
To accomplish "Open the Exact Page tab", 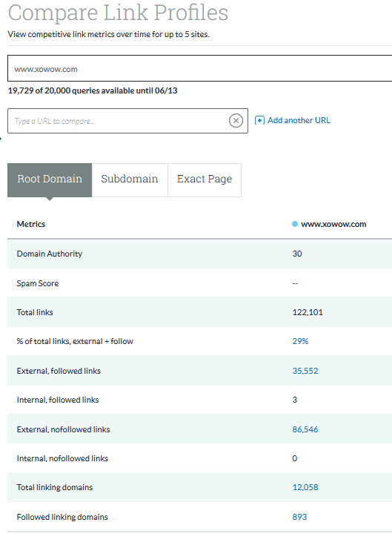I will [205, 180].
